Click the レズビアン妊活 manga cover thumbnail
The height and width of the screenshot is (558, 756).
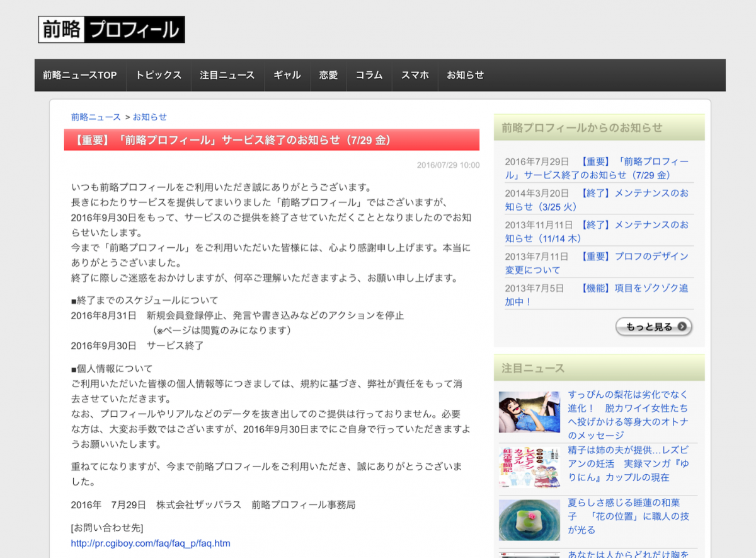pos(529,467)
